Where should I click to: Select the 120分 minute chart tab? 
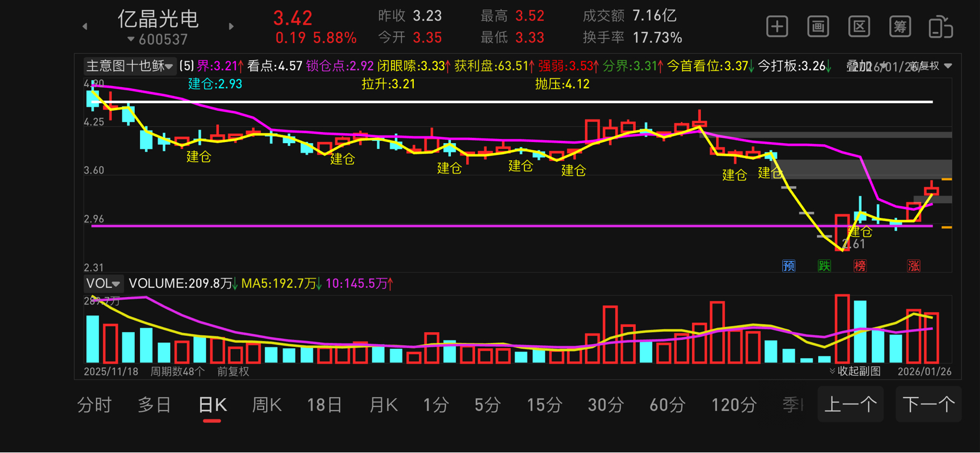pyautogui.click(x=734, y=405)
